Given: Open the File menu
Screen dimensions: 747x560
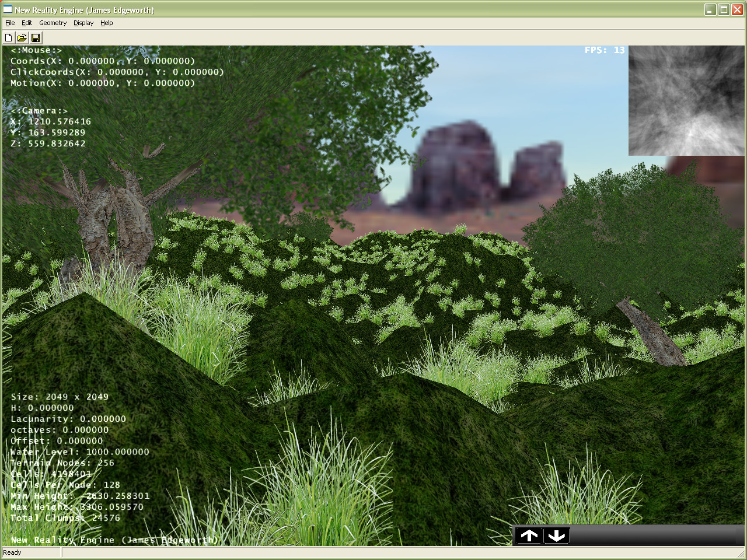Looking at the screenshot, I should click(10, 23).
